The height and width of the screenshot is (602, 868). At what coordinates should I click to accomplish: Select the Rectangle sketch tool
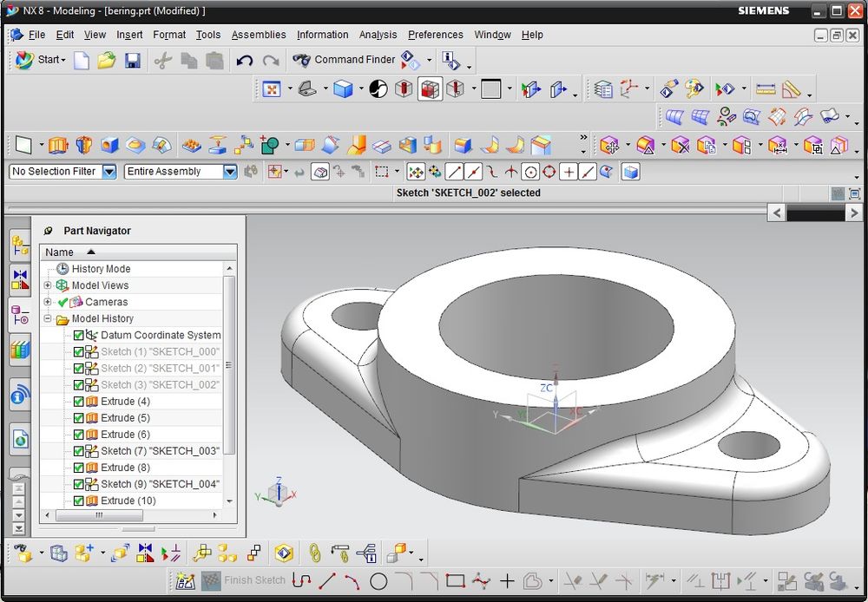point(454,581)
